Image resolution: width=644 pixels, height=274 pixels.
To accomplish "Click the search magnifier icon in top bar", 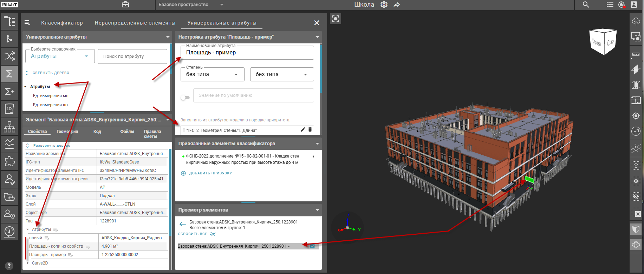I will point(586,5).
